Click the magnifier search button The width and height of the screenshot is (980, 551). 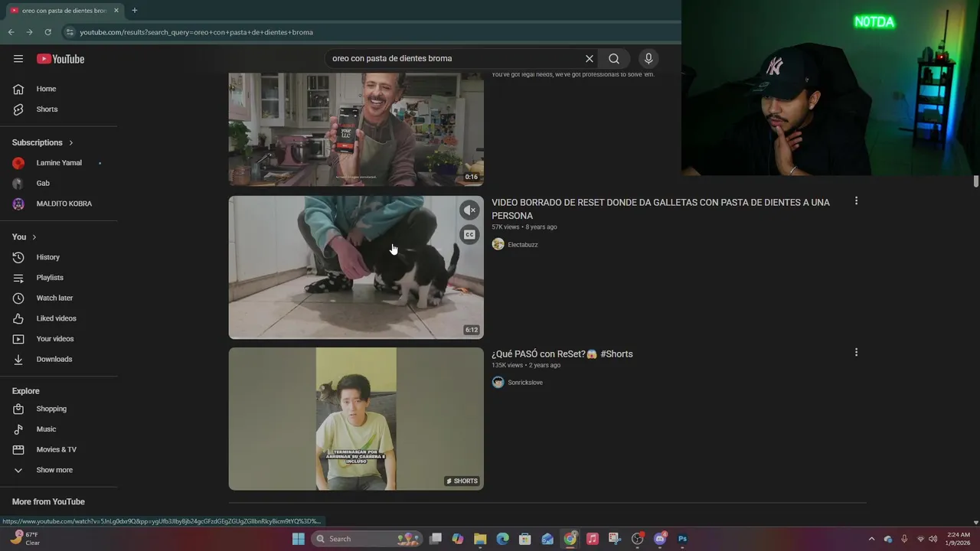614,58
